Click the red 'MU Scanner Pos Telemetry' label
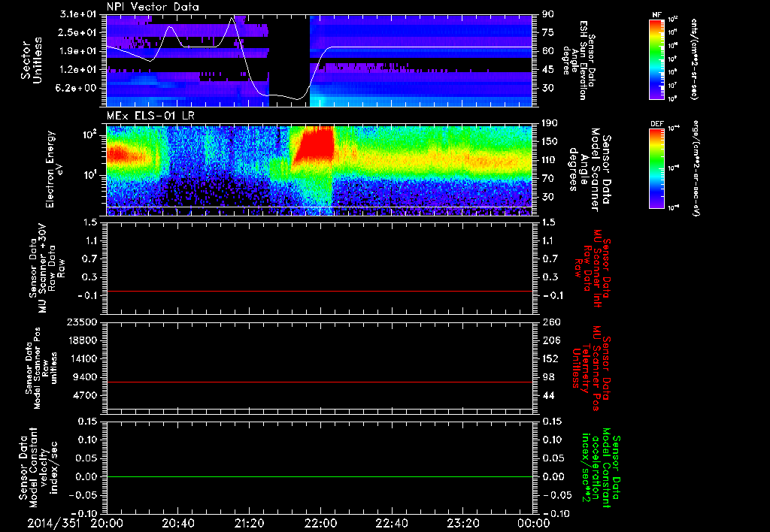This screenshot has height=532, width=770. pyautogui.click(x=591, y=368)
